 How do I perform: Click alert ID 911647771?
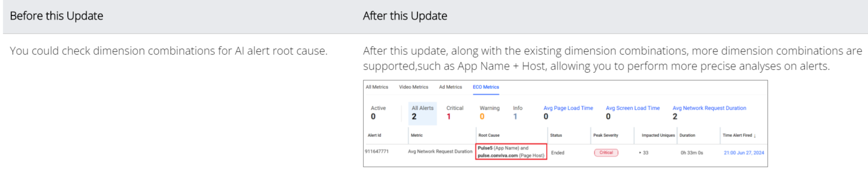377,152
